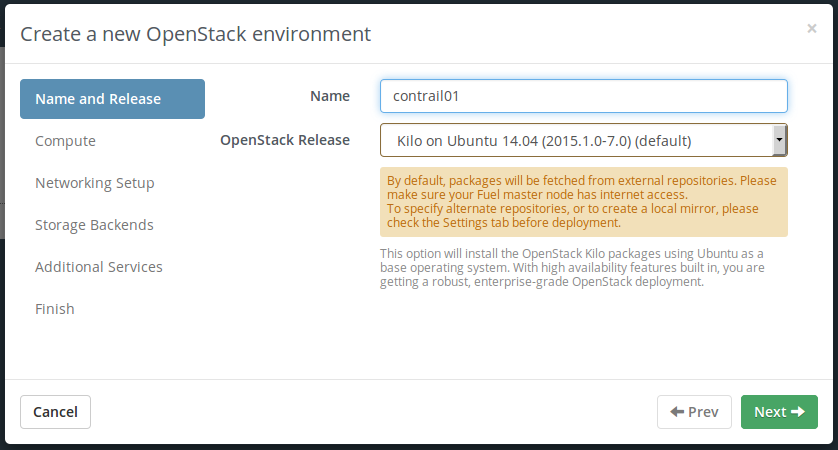Screen dimensions: 838x450
Task: Open the Networking Setup step
Action: (x=95, y=183)
